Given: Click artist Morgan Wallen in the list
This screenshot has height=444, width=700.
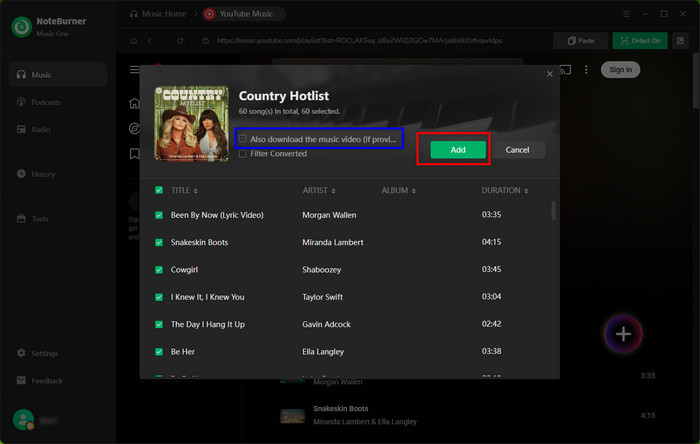Looking at the screenshot, I should point(329,215).
